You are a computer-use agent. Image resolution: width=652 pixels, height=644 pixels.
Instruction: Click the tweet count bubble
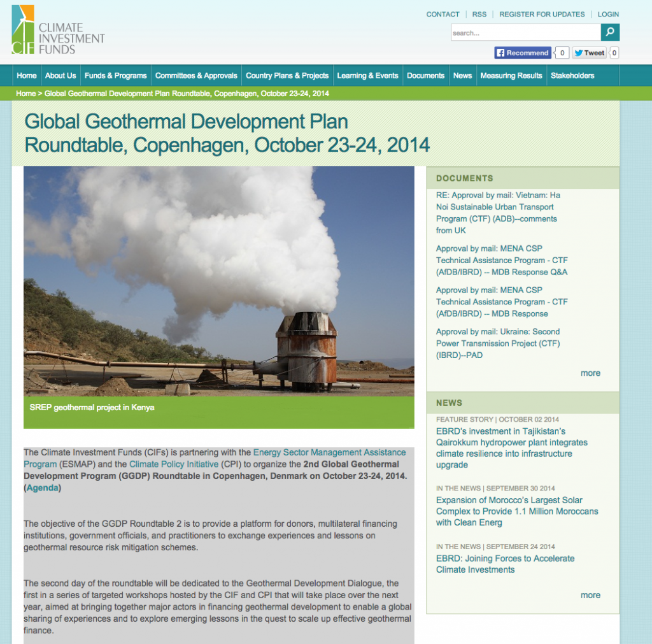click(614, 53)
